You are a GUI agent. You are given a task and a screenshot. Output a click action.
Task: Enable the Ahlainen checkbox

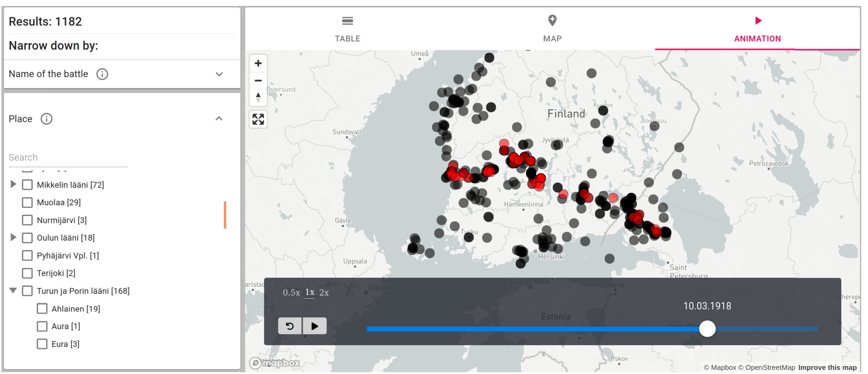[x=42, y=309]
